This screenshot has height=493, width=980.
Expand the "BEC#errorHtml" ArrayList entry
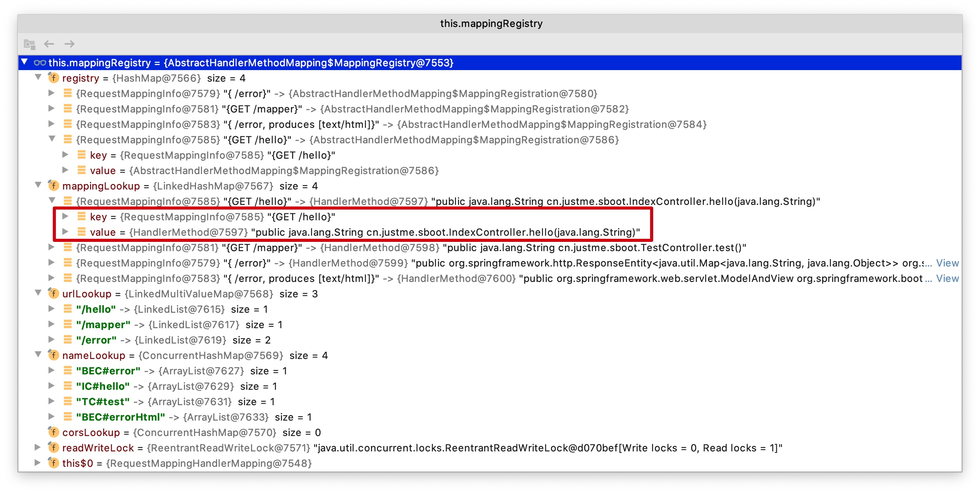pyautogui.click(x=51, y=416)
